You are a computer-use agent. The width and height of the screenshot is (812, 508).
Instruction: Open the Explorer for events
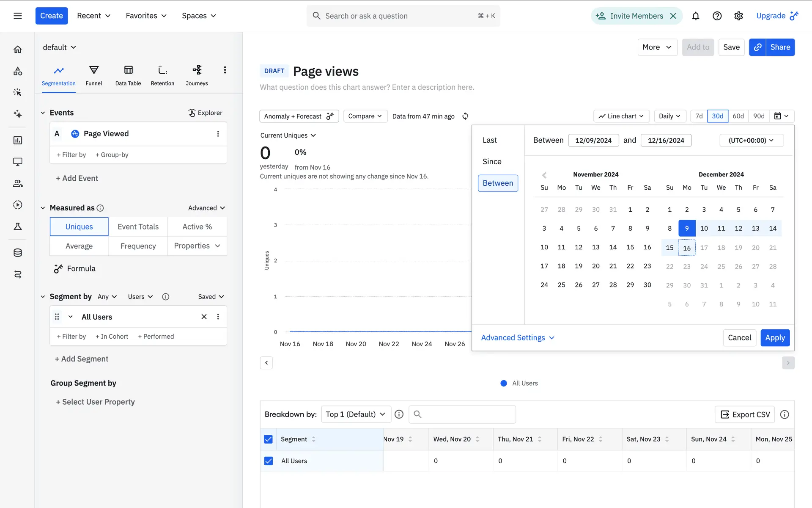coord(205,113)
